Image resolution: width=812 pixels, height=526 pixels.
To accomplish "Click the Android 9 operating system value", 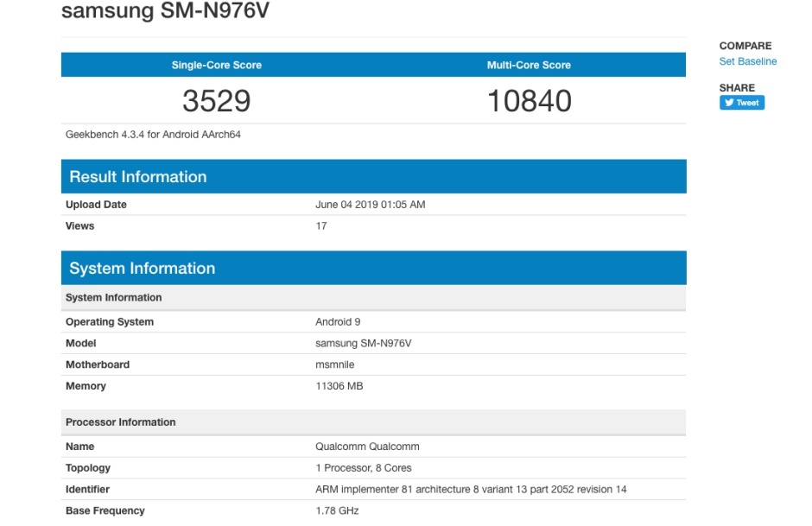I will 339,322.
